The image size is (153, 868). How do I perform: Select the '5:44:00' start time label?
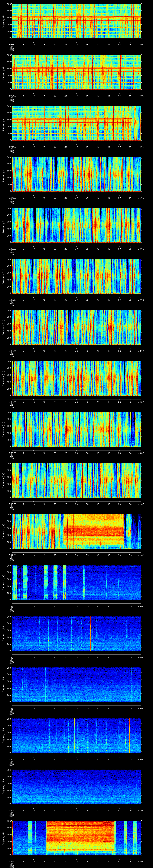(x=12, y=708)
